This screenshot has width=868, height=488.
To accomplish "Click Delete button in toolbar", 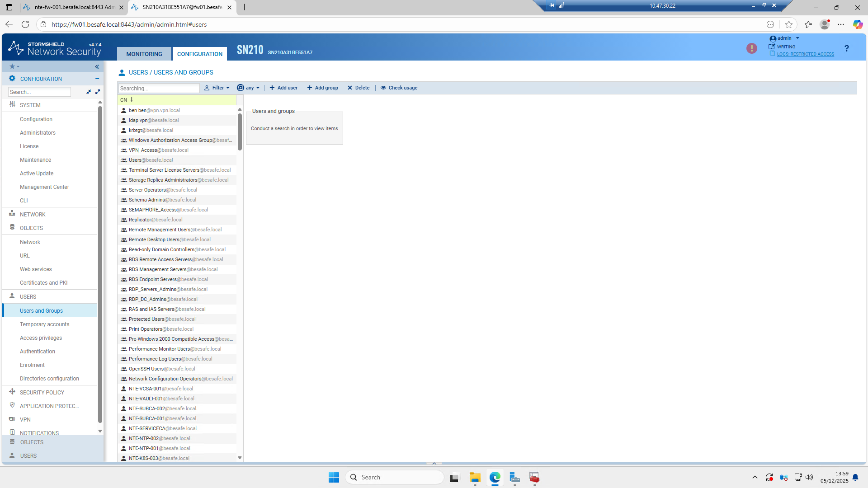I will pos(359,88).
